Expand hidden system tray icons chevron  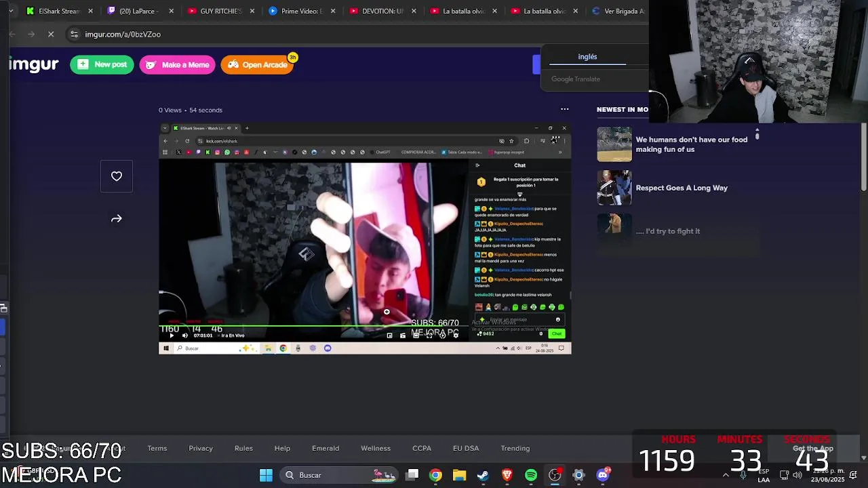coord(726,475)
